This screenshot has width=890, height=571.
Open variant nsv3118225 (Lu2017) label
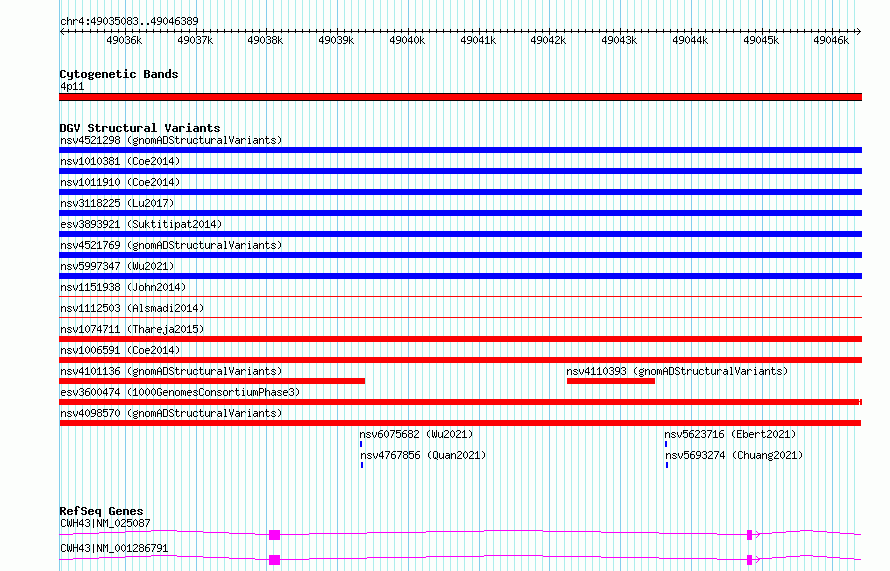pos(117,203)
